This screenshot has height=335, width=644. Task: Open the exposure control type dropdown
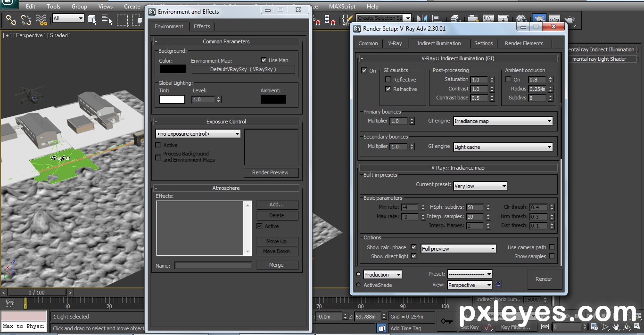[198, 134]
